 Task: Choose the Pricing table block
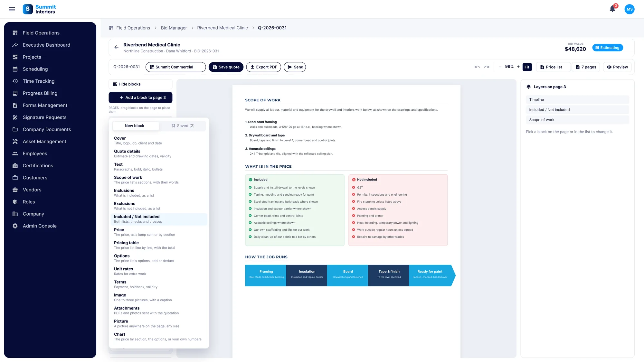[x=159, y=245]
